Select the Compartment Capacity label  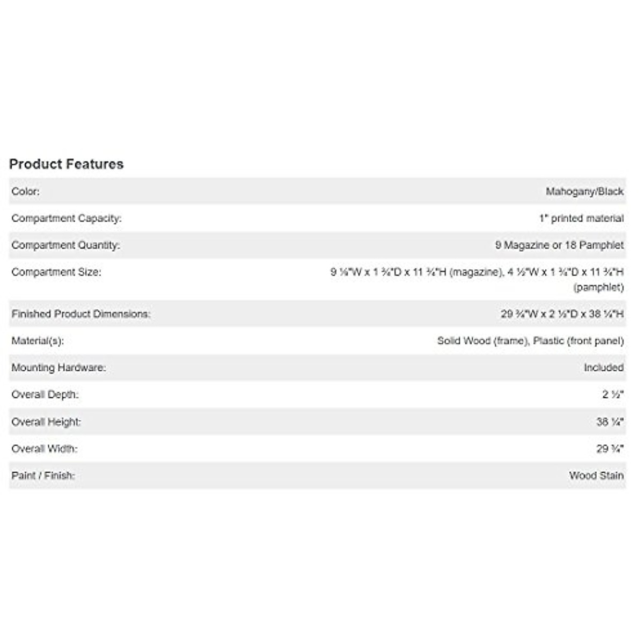point(67,218)
